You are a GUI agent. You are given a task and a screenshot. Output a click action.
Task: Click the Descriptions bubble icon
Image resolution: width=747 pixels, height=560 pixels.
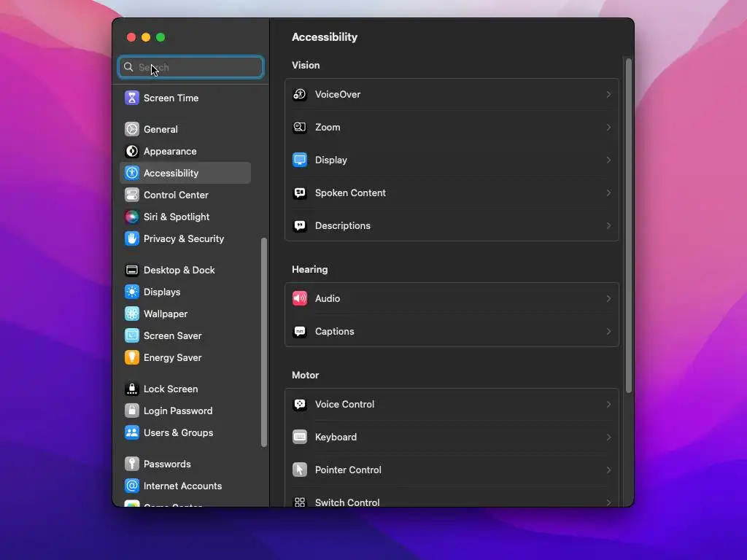[x=300, y=226]
